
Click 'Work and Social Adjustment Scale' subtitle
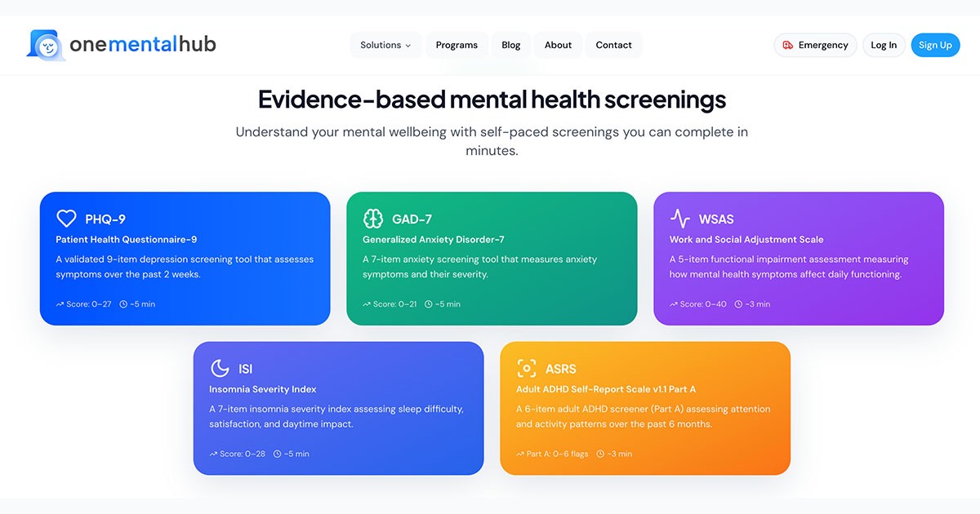coord(746,240)
